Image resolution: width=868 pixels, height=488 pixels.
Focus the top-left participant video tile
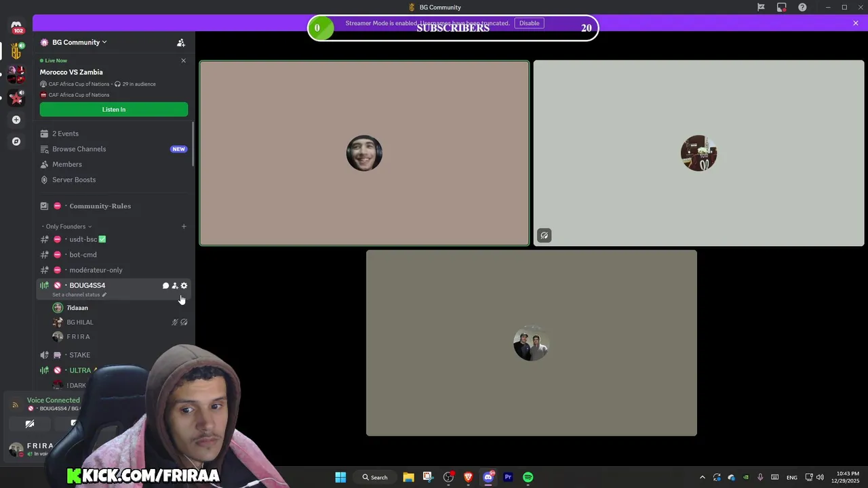pos(364,153)
